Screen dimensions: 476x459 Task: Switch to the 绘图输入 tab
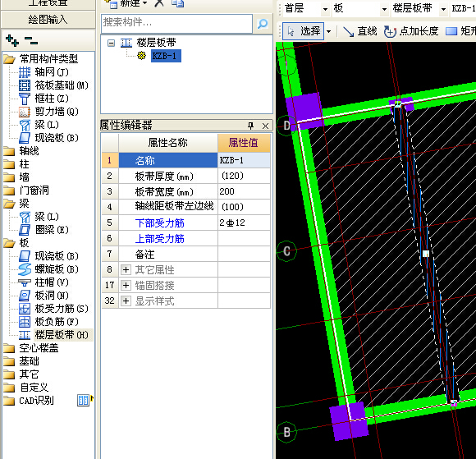pyautogui.click(x=48, y=20)
